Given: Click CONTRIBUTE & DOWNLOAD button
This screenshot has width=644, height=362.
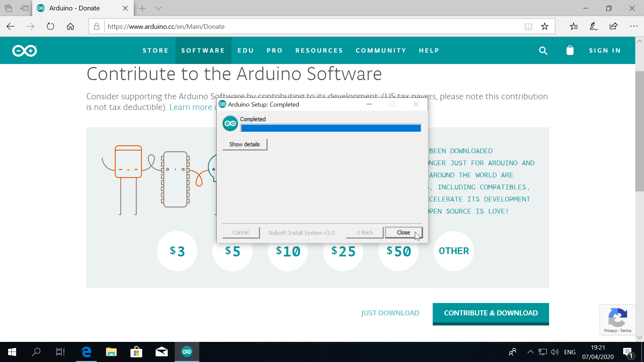Looking at the screenshot, I should (x=491, y=314).
